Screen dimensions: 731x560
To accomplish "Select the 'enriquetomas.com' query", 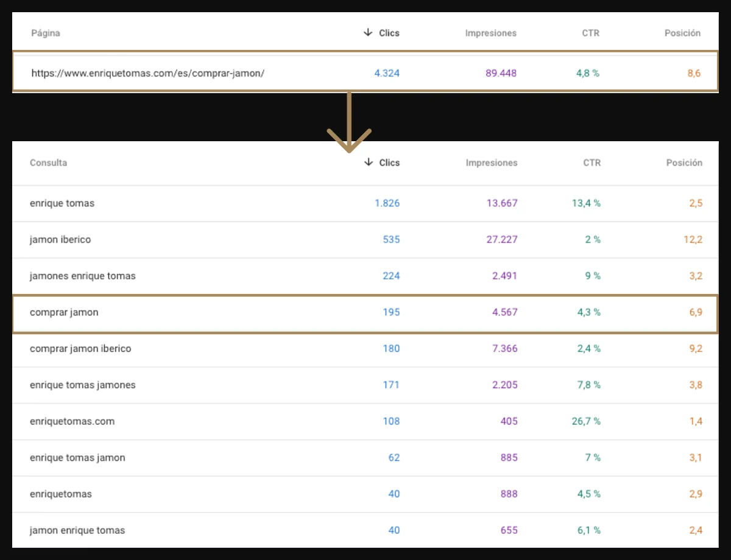I will coord(72,421).
